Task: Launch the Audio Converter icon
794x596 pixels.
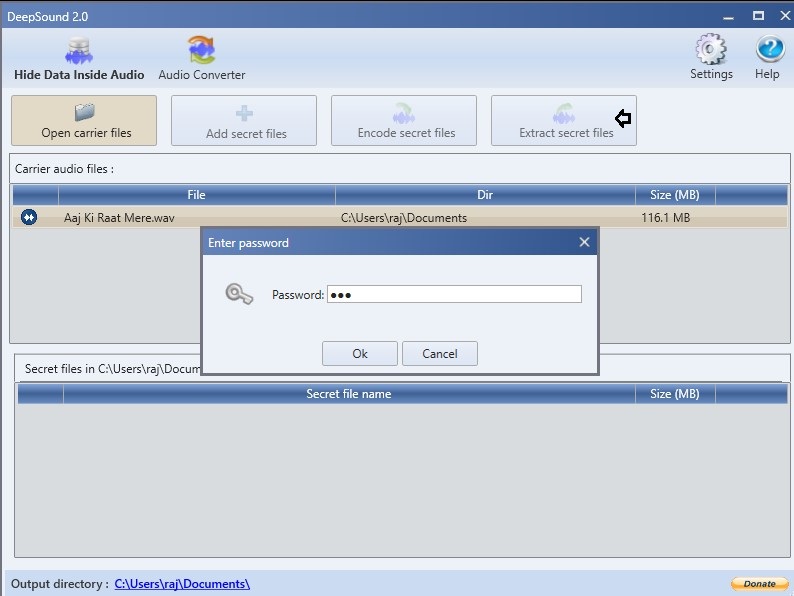Action: [x=202, y=59]
